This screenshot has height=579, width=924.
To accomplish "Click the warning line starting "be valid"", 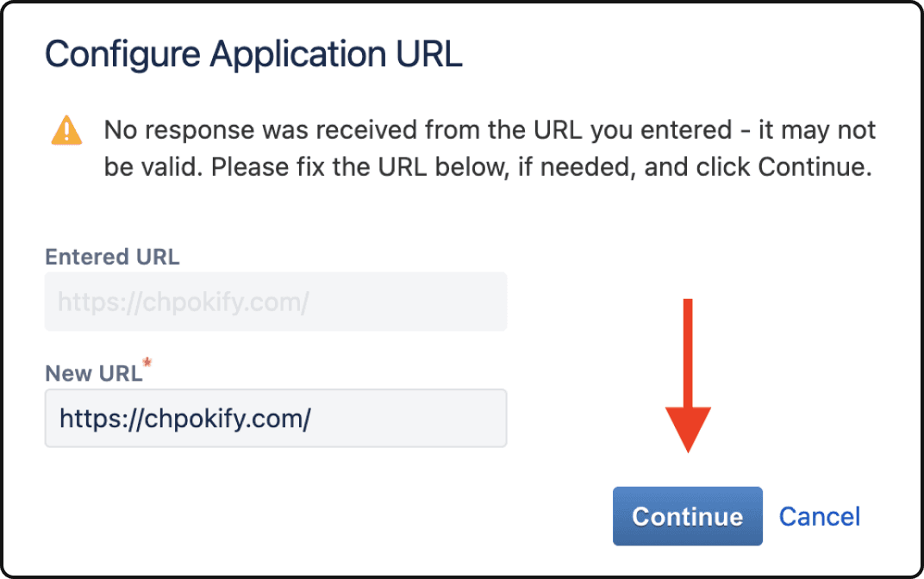I will (488, 167).
